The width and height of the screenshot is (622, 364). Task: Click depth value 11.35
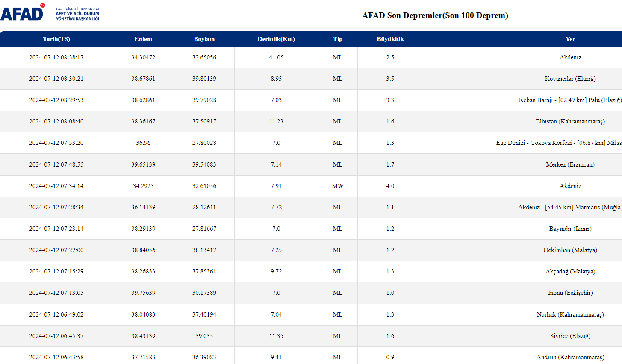coord(276,336)
